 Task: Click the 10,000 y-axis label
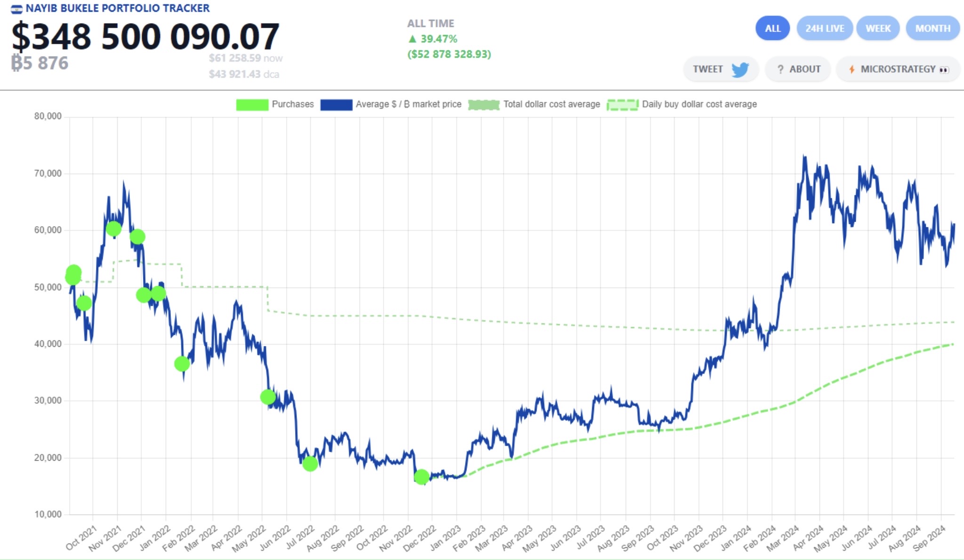tap(48, 514)
